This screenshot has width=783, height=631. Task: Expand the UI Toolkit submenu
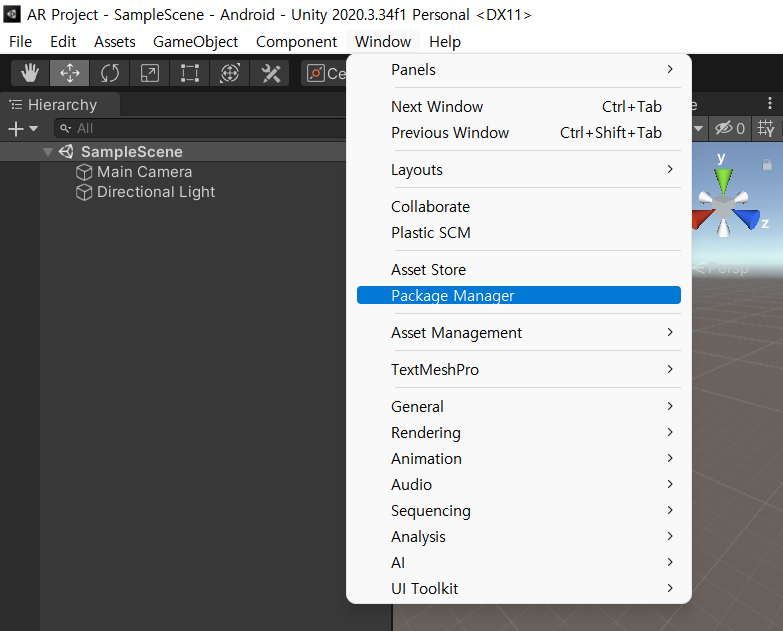(x=518, y=588)
